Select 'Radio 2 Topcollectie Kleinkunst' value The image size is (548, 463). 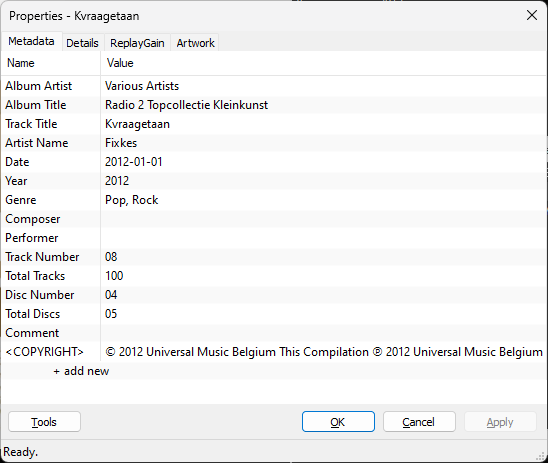coord(186,105)
